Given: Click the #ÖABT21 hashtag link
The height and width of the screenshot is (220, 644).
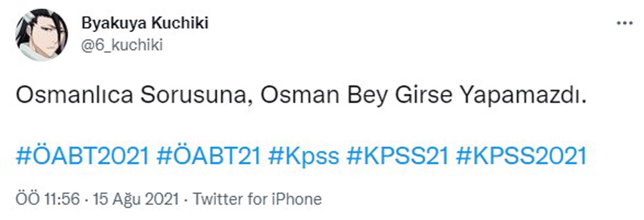Looking at the screenshot, I should (209, 155).
